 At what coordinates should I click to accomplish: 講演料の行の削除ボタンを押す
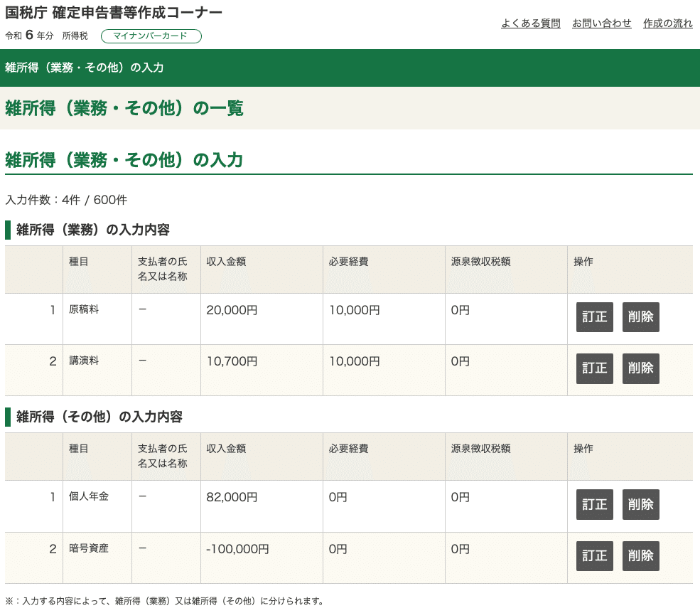point(640,368)
